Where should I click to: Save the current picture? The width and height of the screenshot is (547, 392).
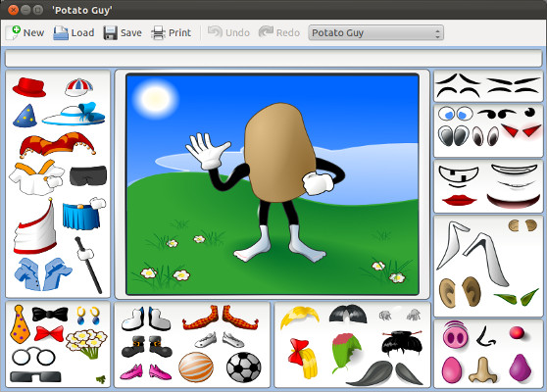coord(123,32)
